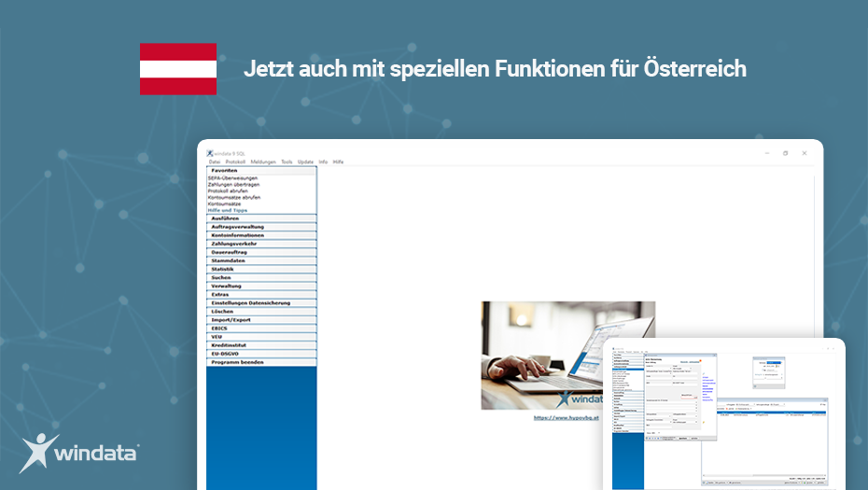This screenshot has height=490, width=868.
Task: Open Zahlungen übertragen favorite
Action: [233, 185]
